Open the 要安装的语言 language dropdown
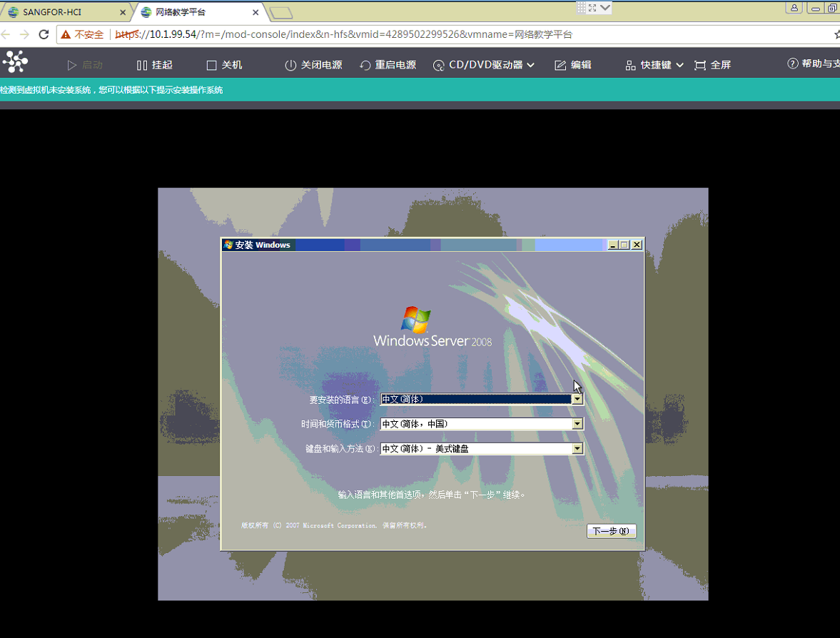 click(577, 399)
